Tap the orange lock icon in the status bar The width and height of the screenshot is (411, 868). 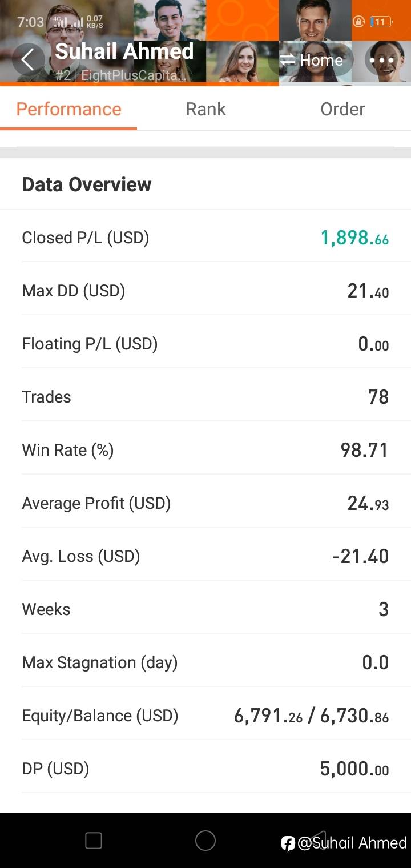click(358, 22)
